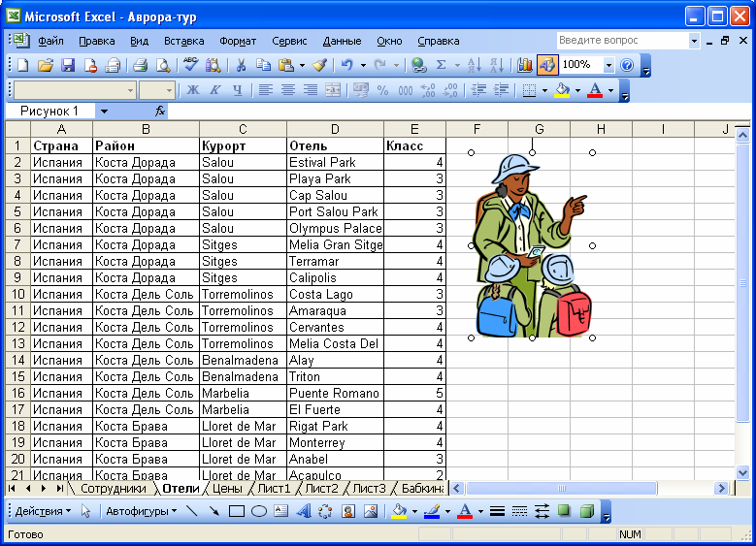Apply AutoSum with the sigma icon
756x546 pixels.
coord(442,65)
